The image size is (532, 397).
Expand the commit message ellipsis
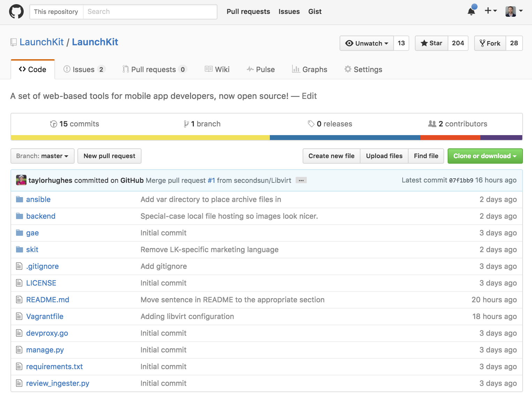point(301,180)
